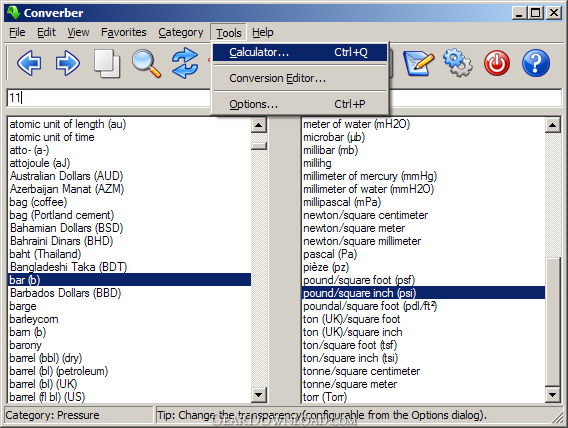Select pascal (Pa) unit
The image size is (568, 428).
coord(330,255)
